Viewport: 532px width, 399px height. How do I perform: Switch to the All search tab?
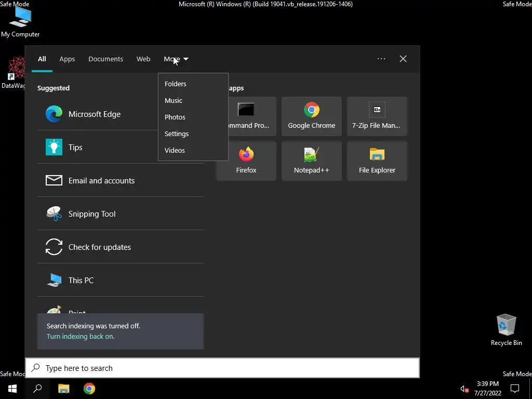tap(42, 59)
